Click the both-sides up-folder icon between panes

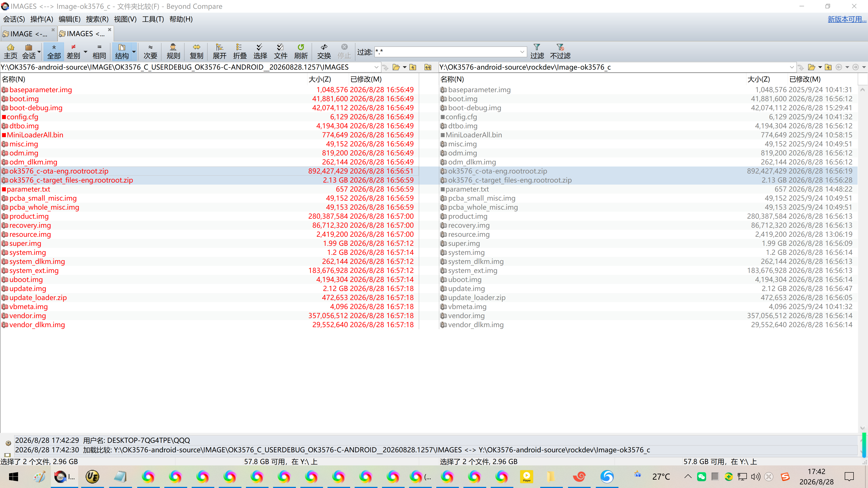click(428, 67)
